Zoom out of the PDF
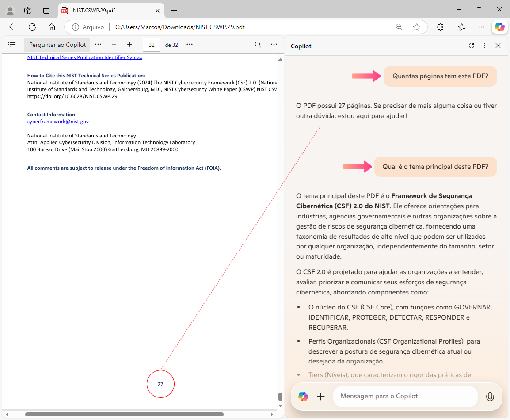 [x=114, y=45]
